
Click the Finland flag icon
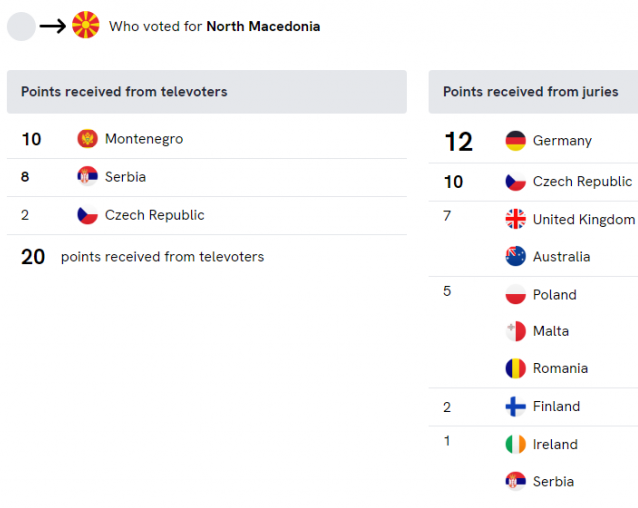click(x=516, y=406)
